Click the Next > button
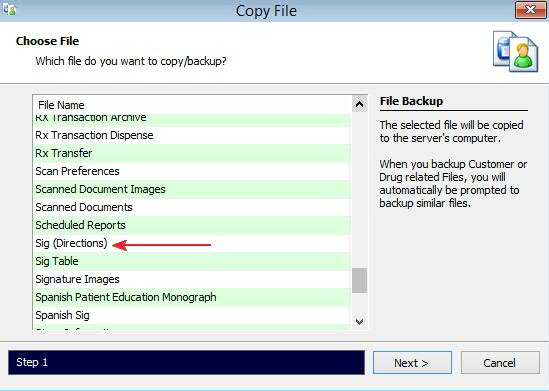Image resolution: width=549 pixels, height=391 pixels. point(412,363)
